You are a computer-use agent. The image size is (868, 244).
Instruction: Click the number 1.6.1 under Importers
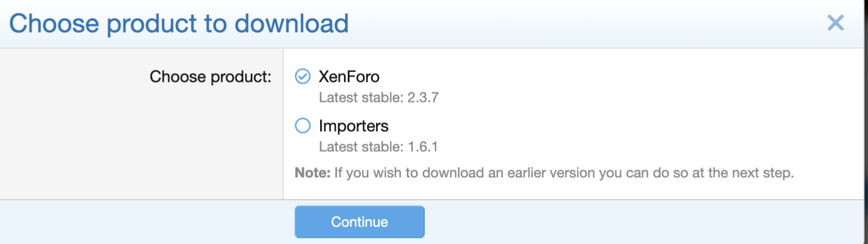click(x=423, y=147)
